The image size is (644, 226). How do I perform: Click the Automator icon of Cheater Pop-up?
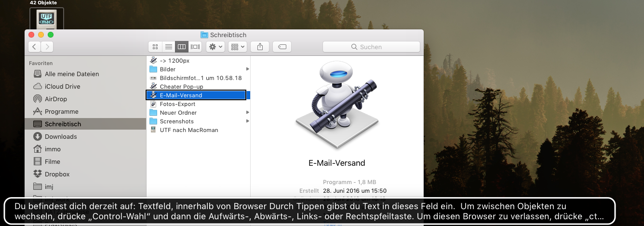click(x=153, y=86)
